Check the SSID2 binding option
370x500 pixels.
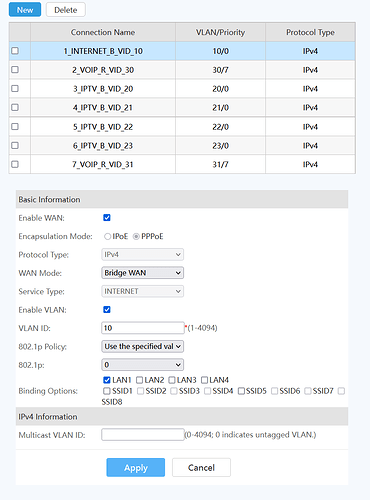tap(140, 391)
